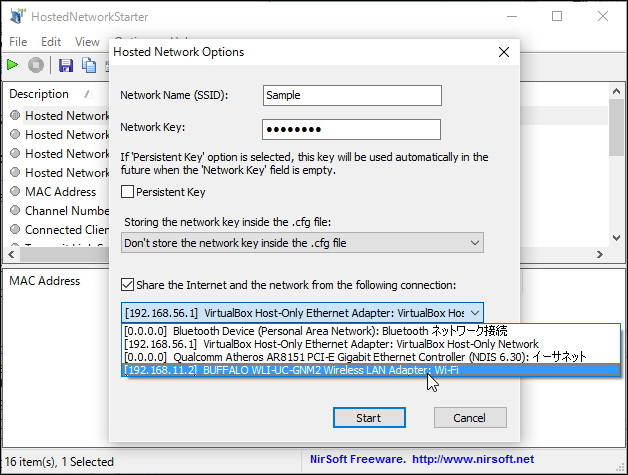628x475 pixels.
Task: Close the Hosted Network Options dialog
Action: pos(503,52)
